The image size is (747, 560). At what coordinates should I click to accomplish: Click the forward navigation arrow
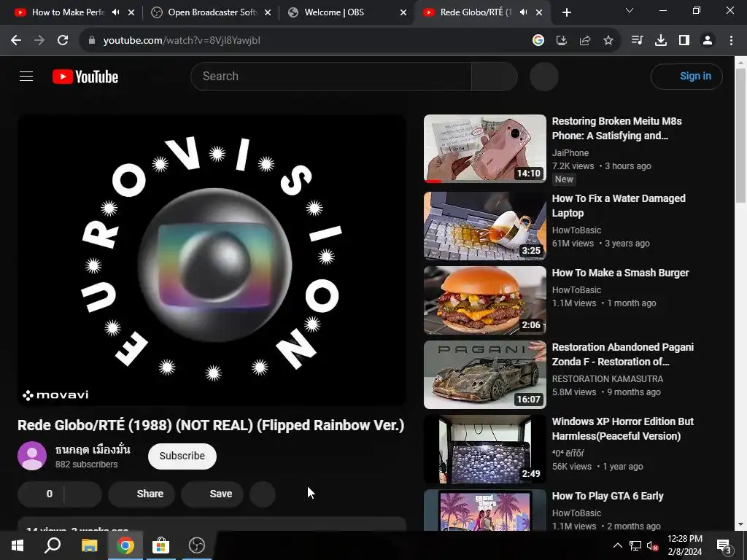39,41
